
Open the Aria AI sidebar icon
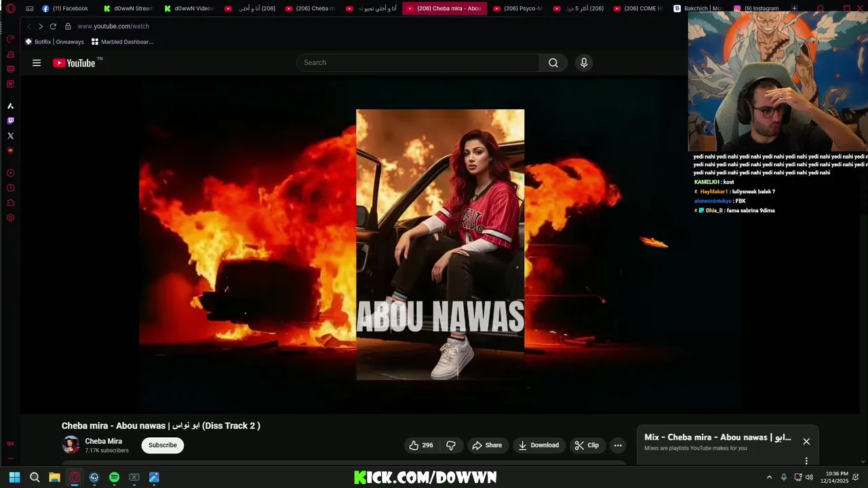tap(10, 106)
